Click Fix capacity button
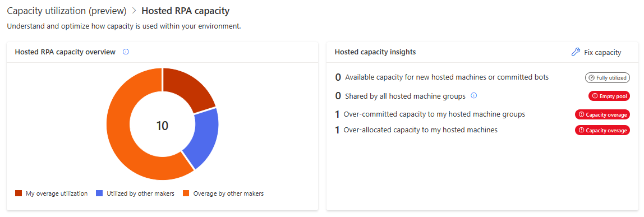 596,52
